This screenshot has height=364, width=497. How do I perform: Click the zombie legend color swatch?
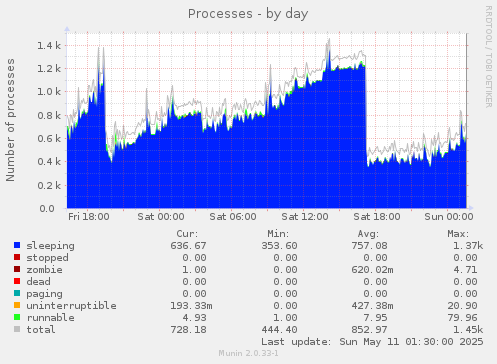tap(17, 269)
